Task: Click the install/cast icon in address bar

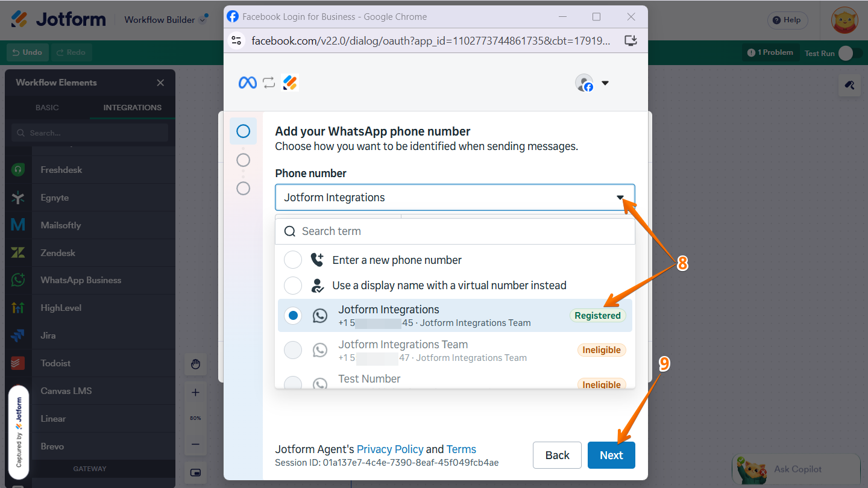Action: (631, 40)
